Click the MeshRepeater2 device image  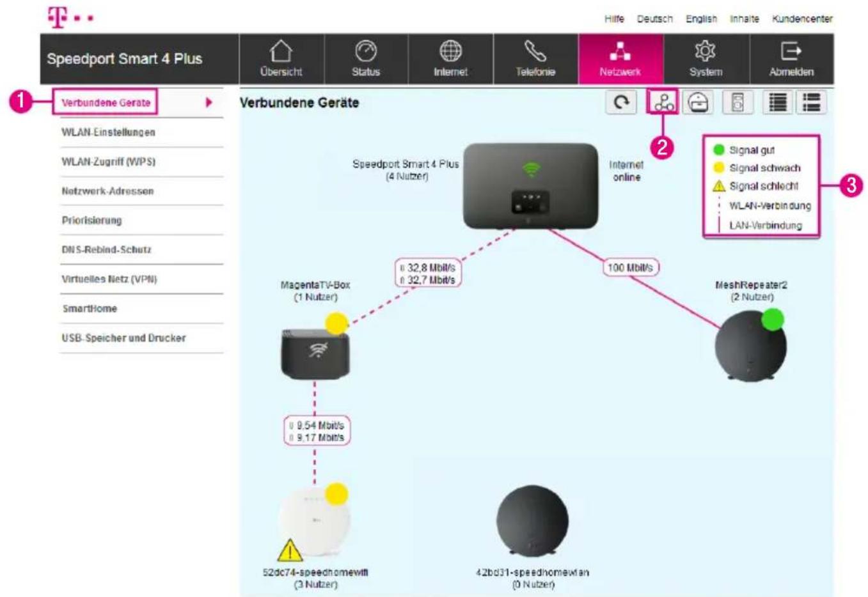(x=750, y=347)
